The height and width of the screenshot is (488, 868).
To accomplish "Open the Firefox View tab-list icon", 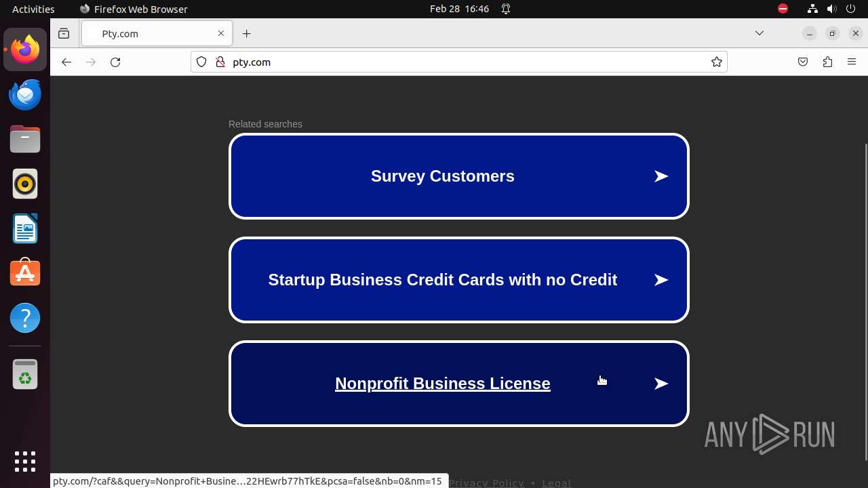I will pyautogui.click(x=64, y=33).
